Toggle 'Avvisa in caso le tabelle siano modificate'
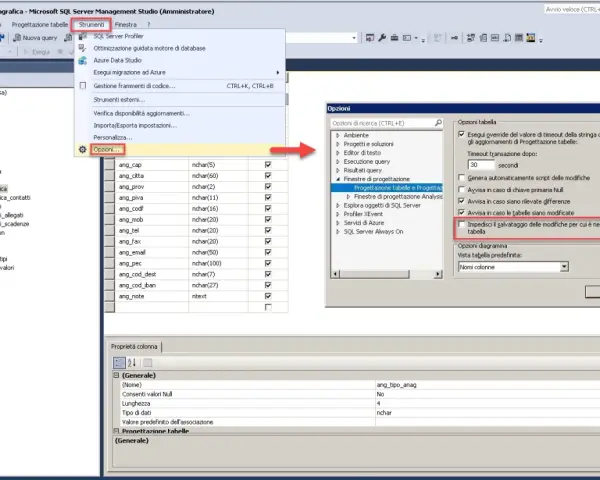This screenshot has width=600, height=480. [461, 212]
